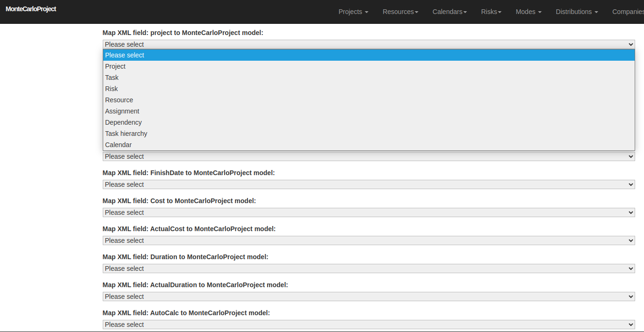Open the Distributions navbar menu

coord(577,12)
